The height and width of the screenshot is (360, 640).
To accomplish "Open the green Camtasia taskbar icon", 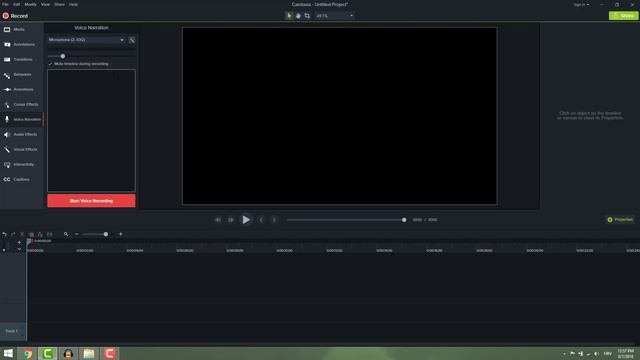I will (48, 353).
